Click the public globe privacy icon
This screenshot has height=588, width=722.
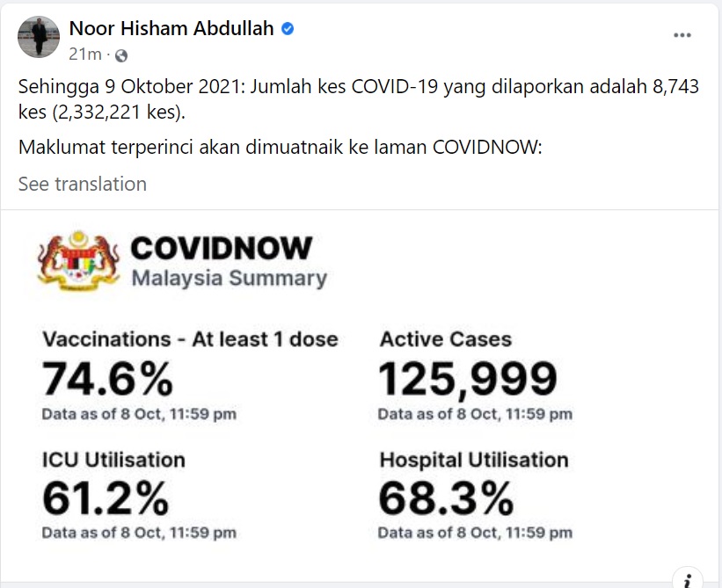tap(121, 55)
